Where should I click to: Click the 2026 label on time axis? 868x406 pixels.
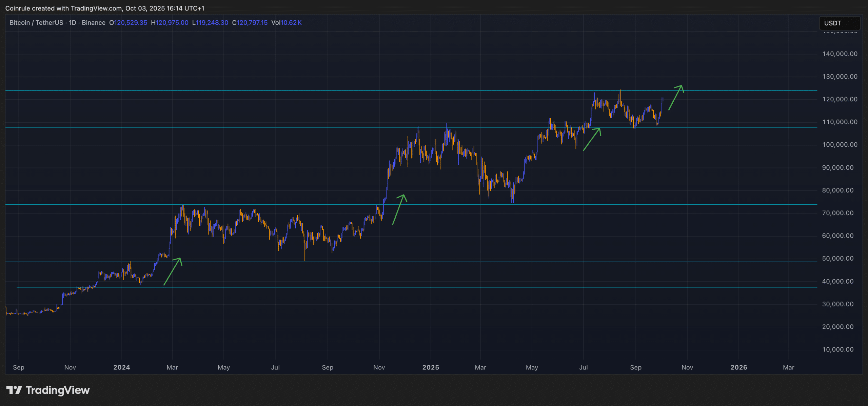[738, 367]
